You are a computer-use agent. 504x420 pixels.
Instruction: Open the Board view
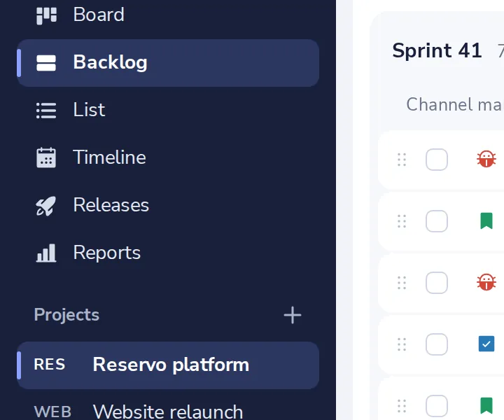[x=168, y=15]
